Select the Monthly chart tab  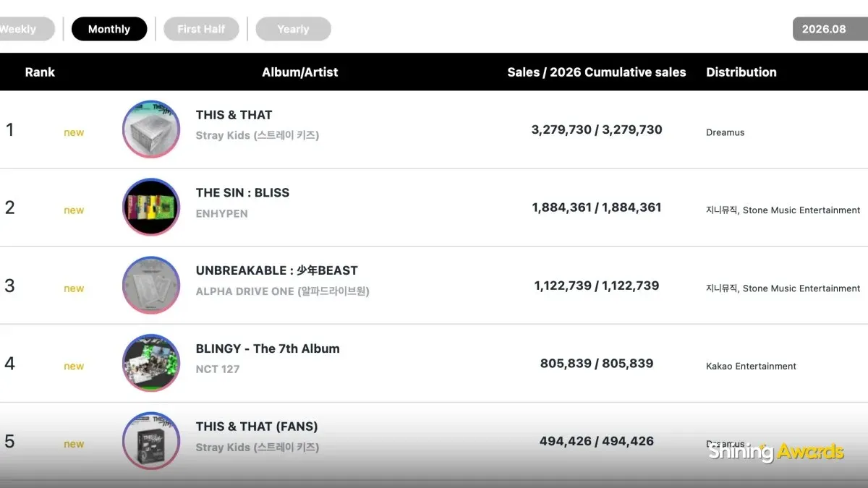point(109,29)
